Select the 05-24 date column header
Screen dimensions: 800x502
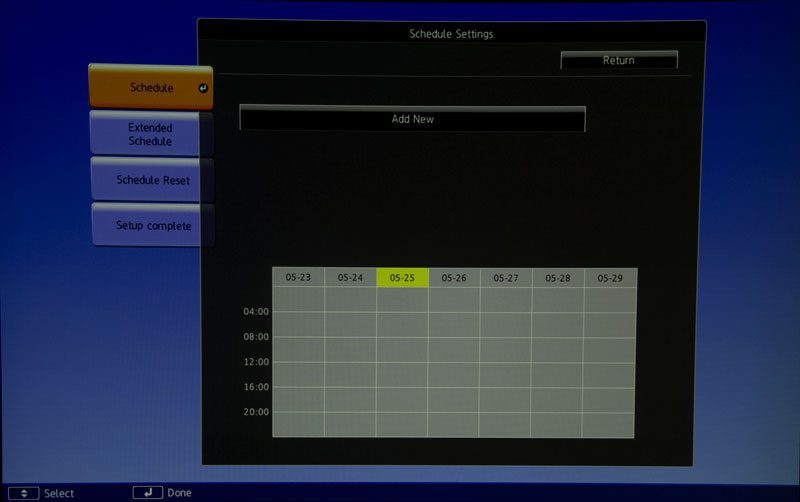[350, 278]
